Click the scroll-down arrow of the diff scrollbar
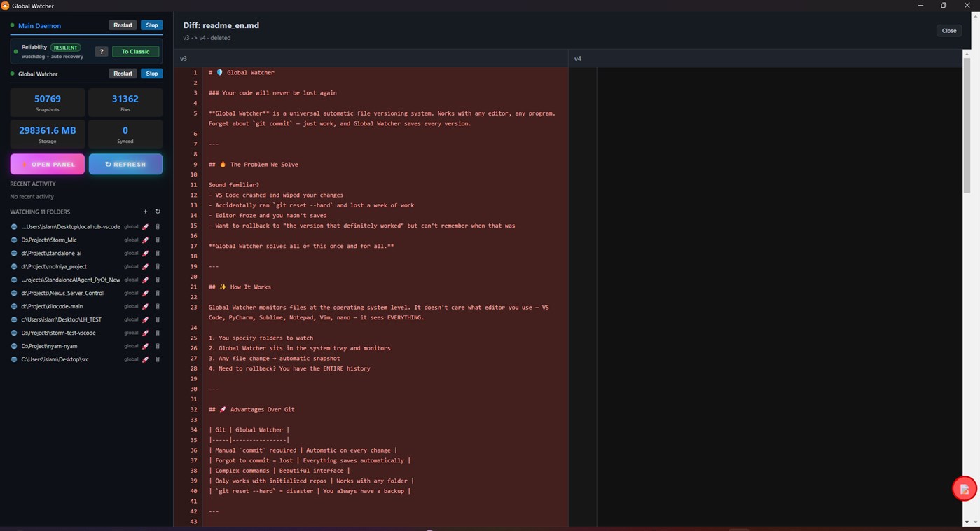 tap(967, 522)
